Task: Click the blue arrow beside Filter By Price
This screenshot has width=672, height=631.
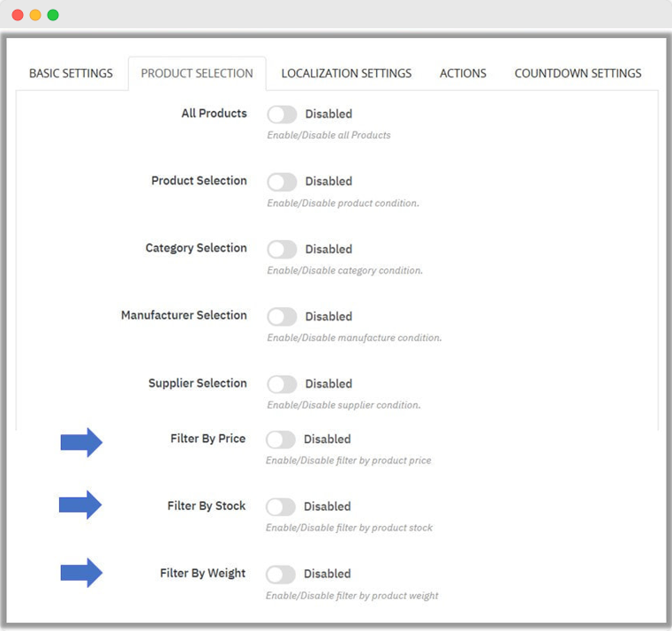Action: (x=81, y=442)
